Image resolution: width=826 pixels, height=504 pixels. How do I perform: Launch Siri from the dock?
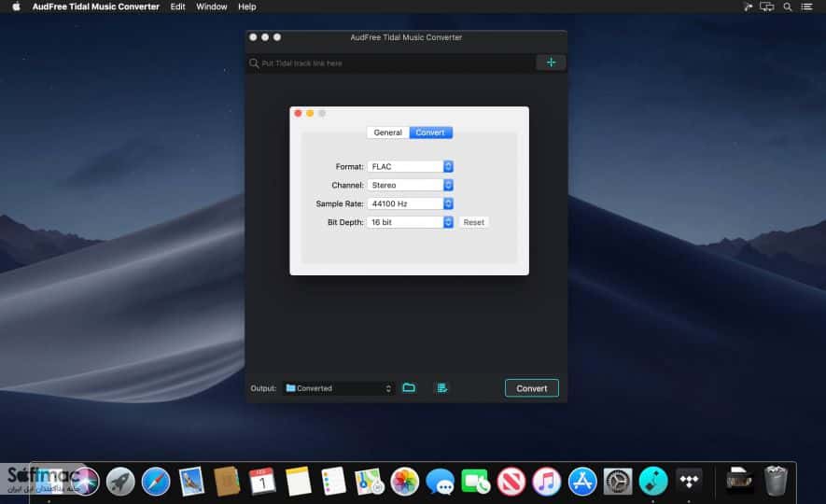coord(85,481)
